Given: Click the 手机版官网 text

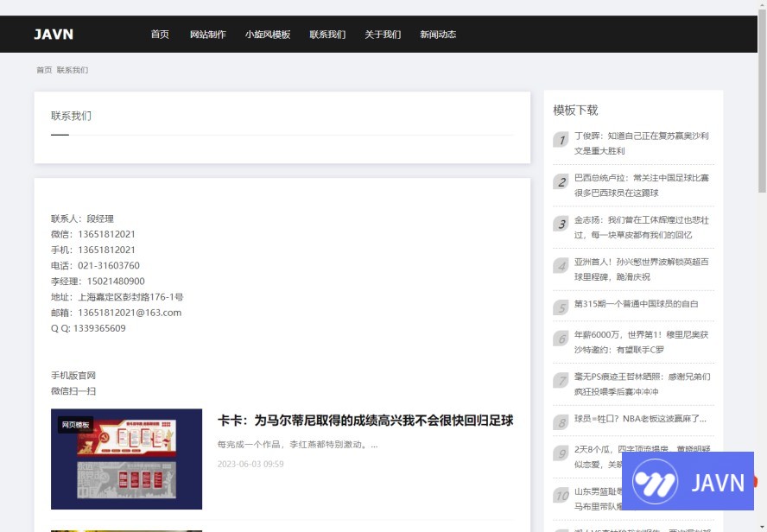Looking at the screenshot, I should point(73,376).
